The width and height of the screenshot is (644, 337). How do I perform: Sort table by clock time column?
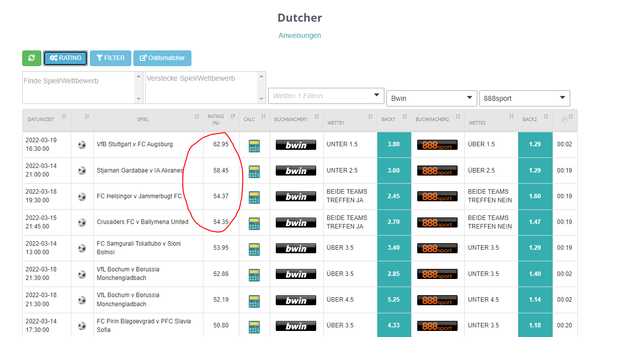[x=565, y=120]
